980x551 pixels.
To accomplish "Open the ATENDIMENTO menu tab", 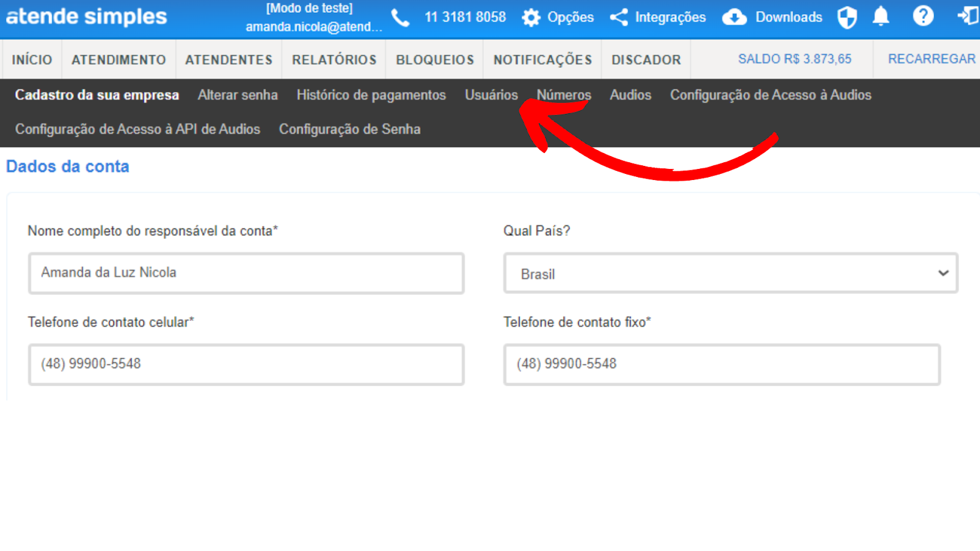I will tap(119, 60).
